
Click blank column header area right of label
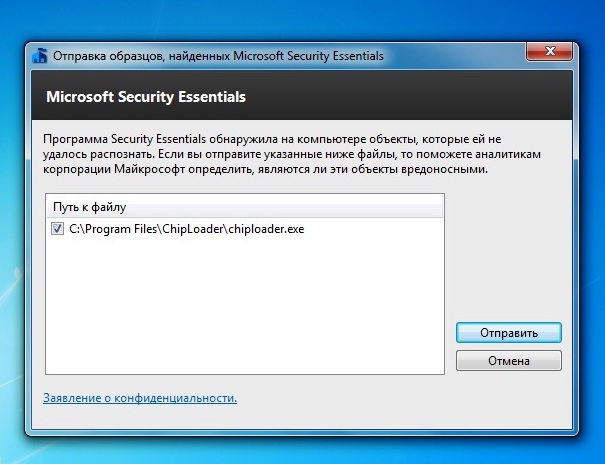(x=300, y=207)
